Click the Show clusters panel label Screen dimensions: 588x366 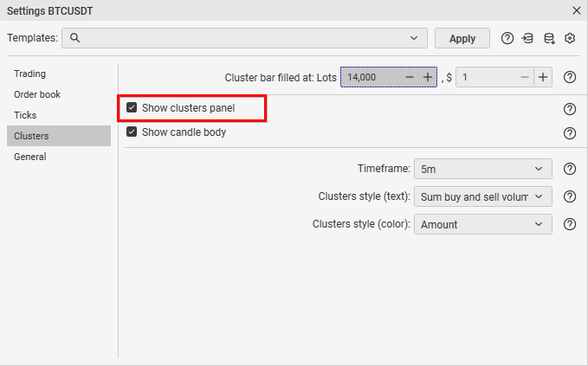click(x=188, y=108)
